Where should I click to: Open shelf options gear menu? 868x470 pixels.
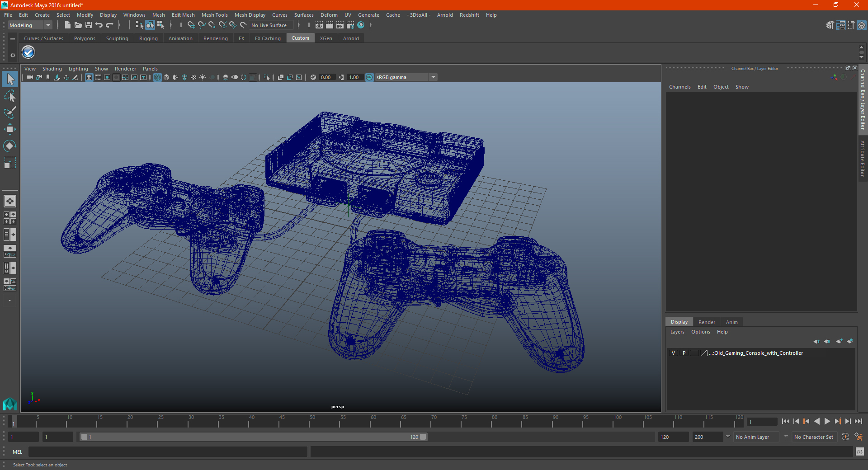(13, 55)
